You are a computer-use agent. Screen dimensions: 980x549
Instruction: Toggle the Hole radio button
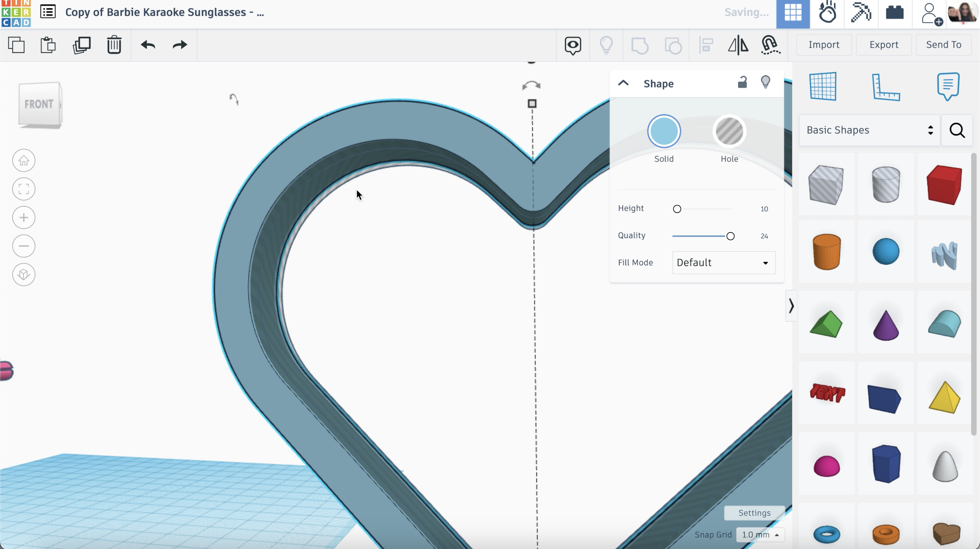coord(730,131)
